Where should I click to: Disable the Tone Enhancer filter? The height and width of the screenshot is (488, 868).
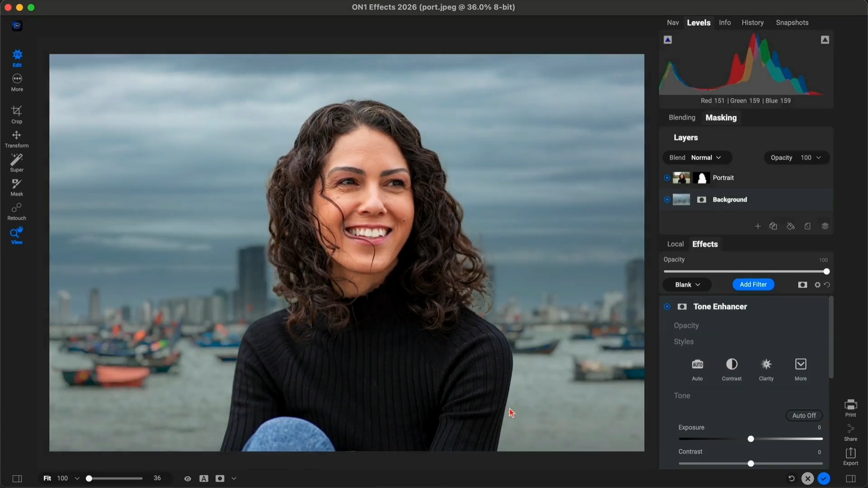point(667,307)
